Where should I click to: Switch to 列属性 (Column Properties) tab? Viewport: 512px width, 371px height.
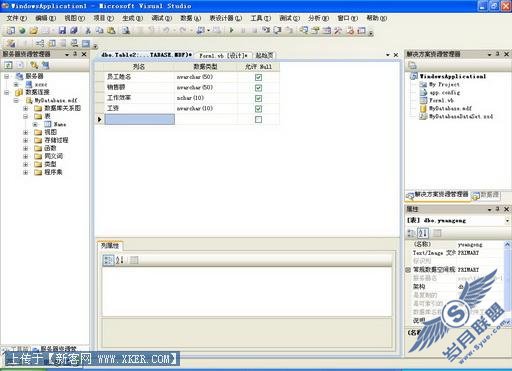(x=110, y=246)
